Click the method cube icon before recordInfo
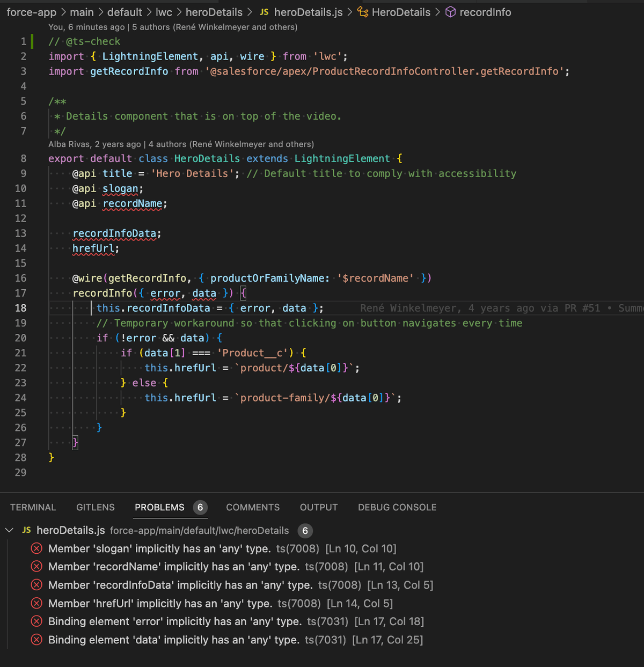644x667 pixels. coord(451,12)
